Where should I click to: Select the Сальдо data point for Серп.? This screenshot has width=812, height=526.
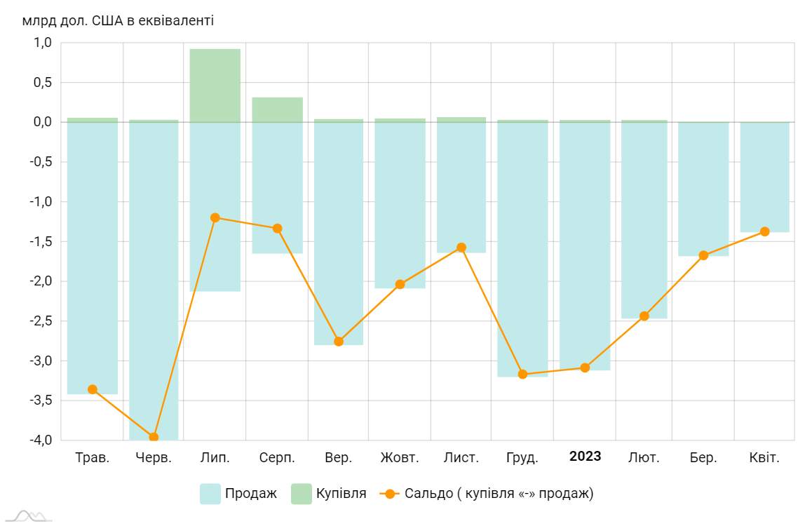[278, 229]
